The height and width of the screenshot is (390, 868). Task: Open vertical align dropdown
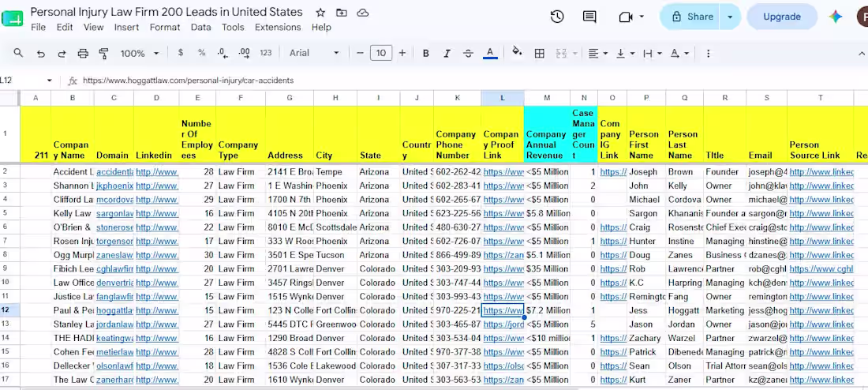tap(624, 53)
